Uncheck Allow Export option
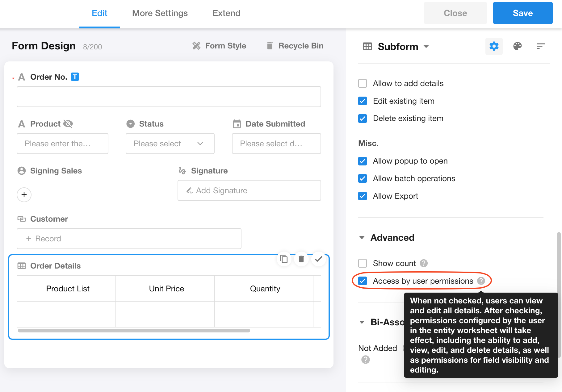This screenshot has height=392, width=562. point(363,196)
